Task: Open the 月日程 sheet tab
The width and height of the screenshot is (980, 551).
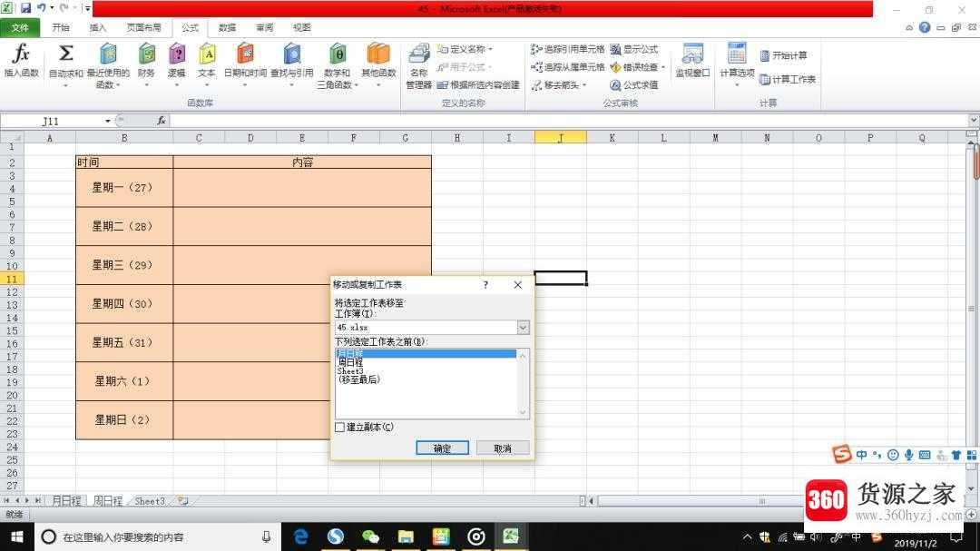Action: 66,501
